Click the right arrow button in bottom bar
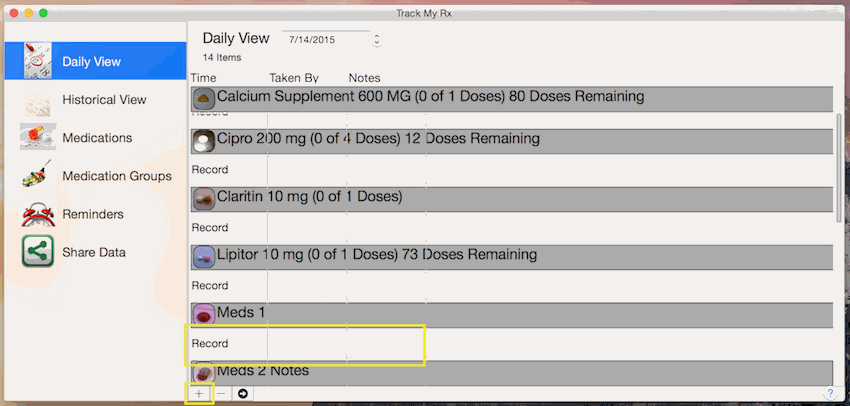 tap(243, 394)
